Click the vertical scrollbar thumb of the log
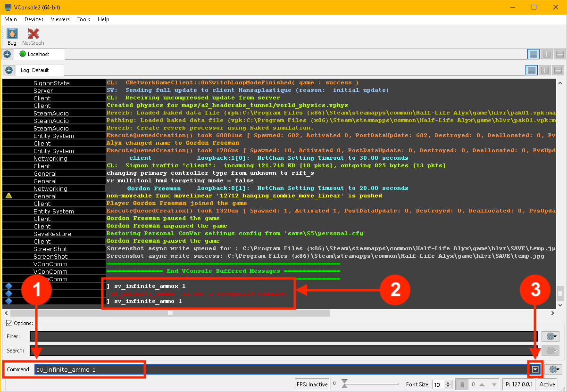Image resolution: width=567 pixels, height=392 pixels. [560, 293]
